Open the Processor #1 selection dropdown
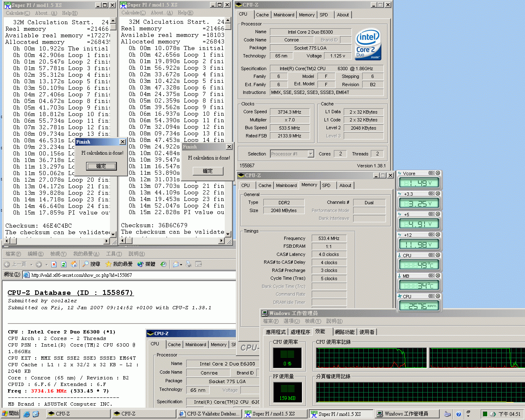 (x=310, y=154)
